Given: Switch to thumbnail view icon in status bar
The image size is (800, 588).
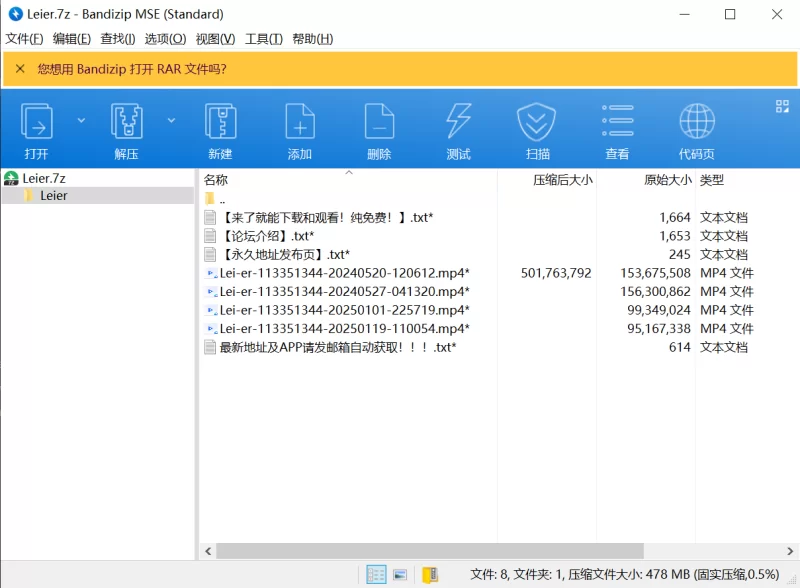Looking at the screenshot, I should coord(401,575).
